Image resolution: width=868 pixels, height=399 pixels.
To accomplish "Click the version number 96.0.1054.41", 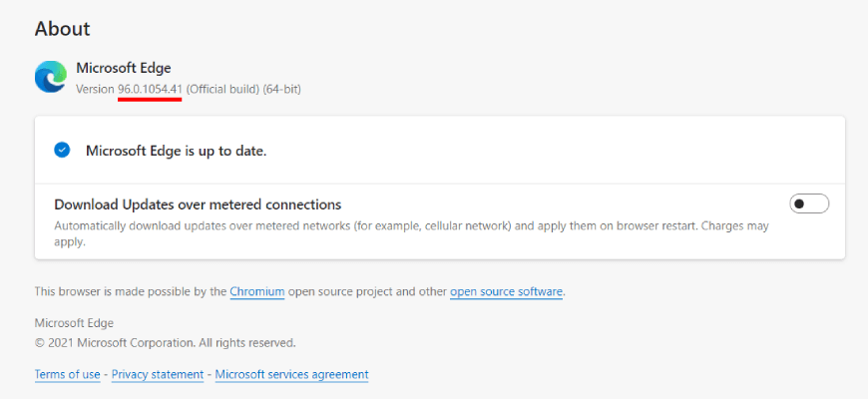I will [x=150, y=89].
